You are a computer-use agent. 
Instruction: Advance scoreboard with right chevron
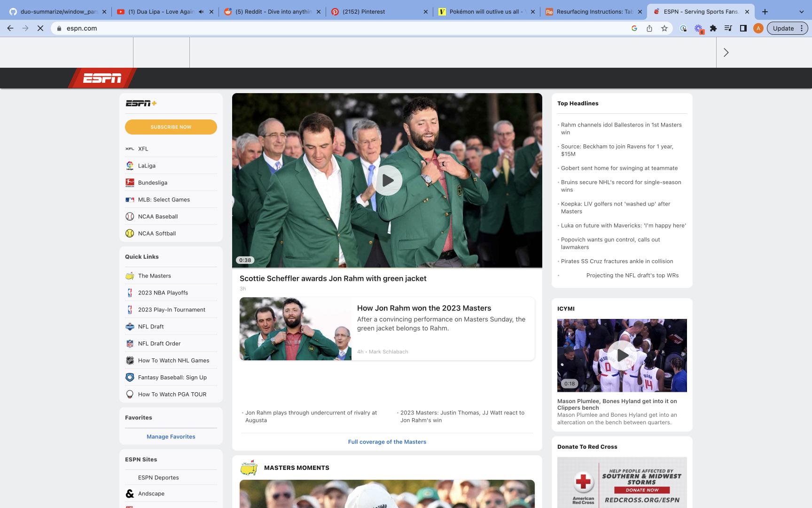point(726,52)
